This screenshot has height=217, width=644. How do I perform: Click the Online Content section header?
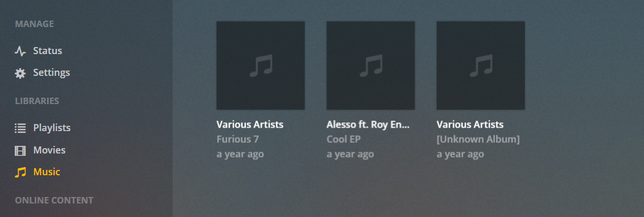click(x=54, y=201)
